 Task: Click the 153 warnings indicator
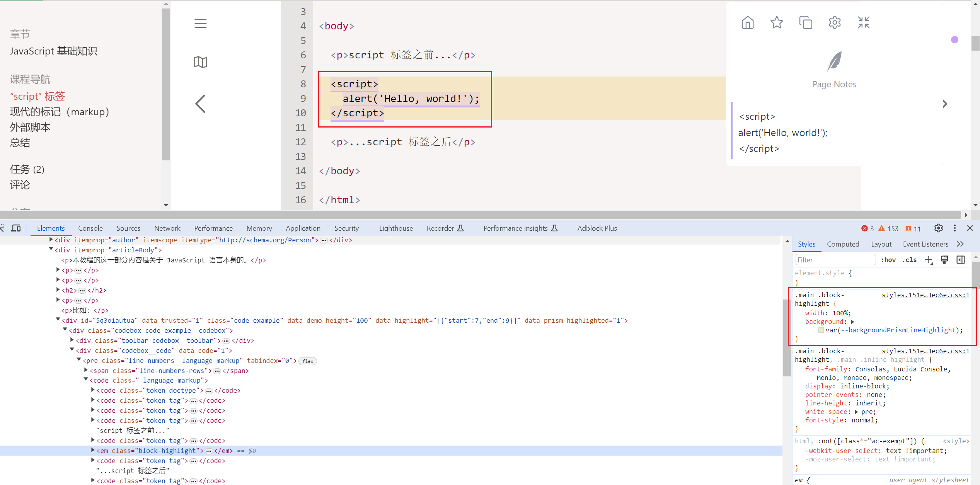[888, 228]
